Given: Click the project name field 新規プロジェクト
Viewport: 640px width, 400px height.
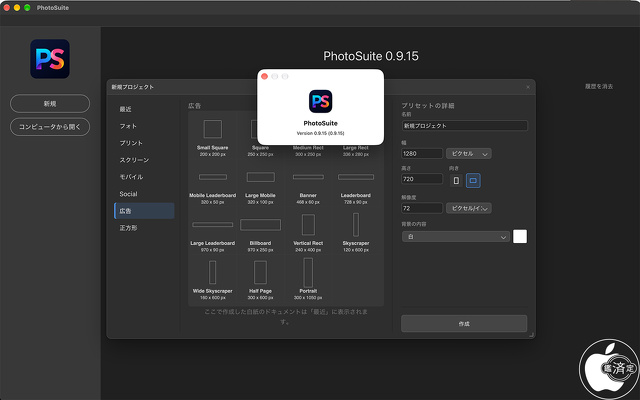Looking at the screenshot, I should [x=464, y=126].
